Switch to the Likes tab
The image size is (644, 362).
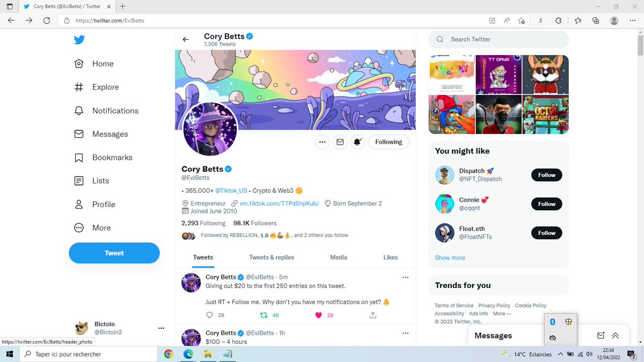coord(391,257)
